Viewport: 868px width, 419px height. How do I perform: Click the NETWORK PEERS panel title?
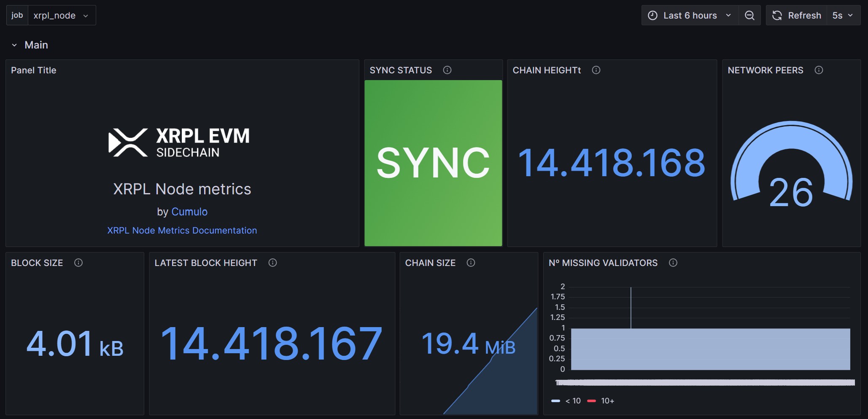[x=766, y=70]
